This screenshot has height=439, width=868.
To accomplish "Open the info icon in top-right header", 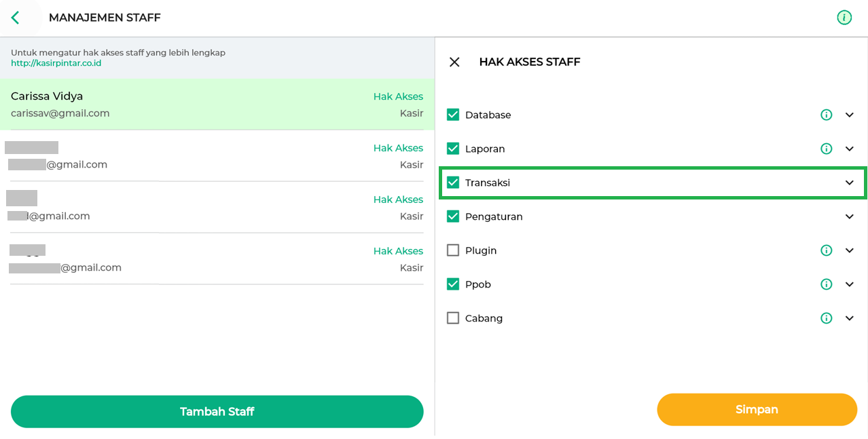I will pyautogui.click(x=844, y=18).
